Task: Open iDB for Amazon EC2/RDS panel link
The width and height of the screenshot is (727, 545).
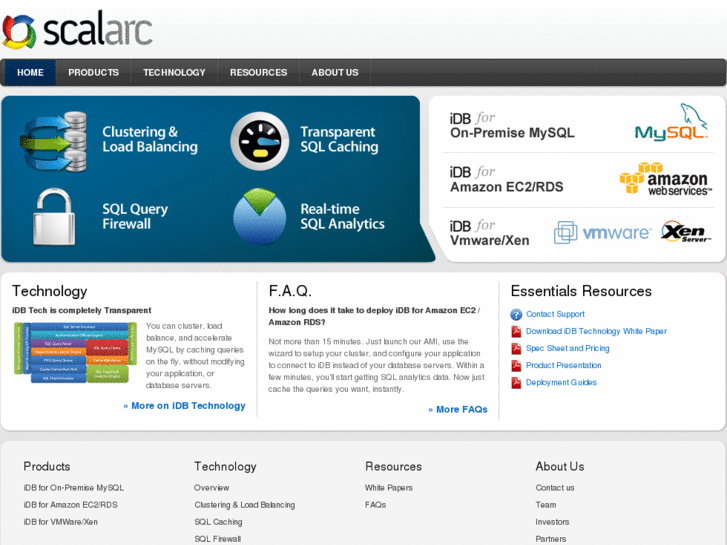Action: pyautogui.click(x=506, y=180)
